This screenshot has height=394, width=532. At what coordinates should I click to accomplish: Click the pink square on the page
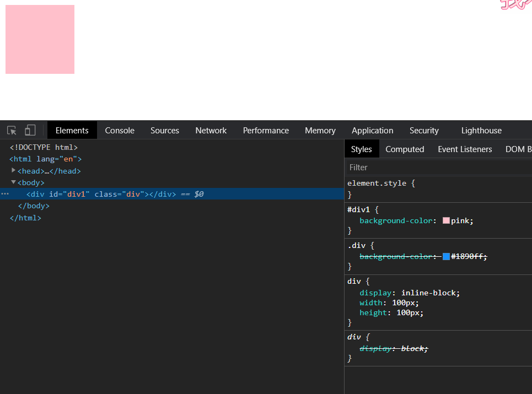tap(40, 40)
